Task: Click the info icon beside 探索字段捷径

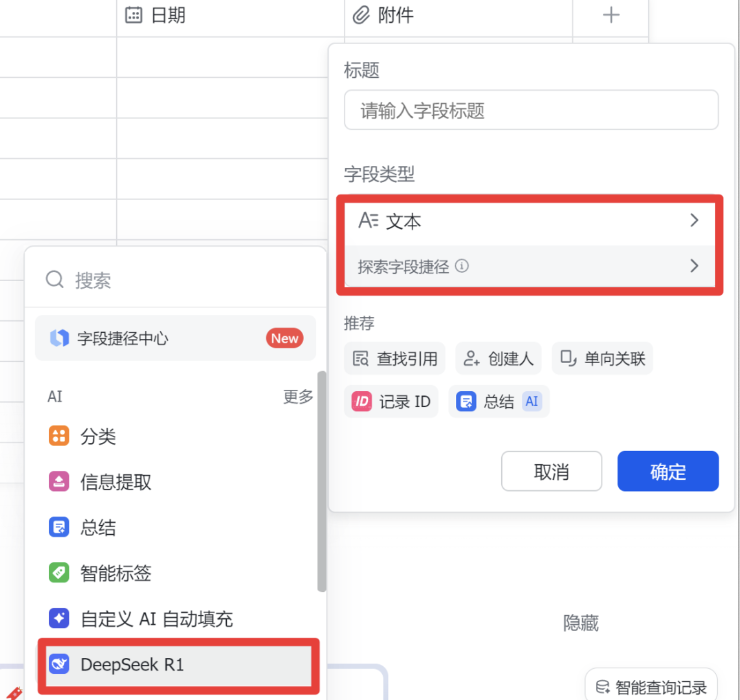Action: click(x=461, y=266)
